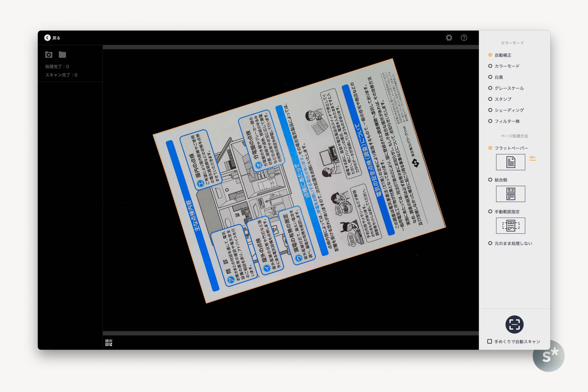Open help with the question mark icon
Image resolution: width=588 pixels, height=392 pixels.
point(464,38)
